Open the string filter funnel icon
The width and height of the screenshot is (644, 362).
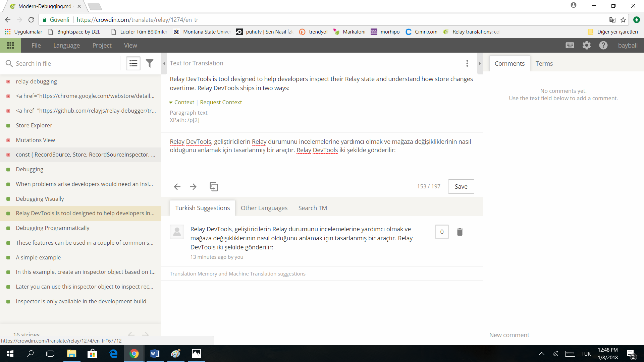point(150,63)
